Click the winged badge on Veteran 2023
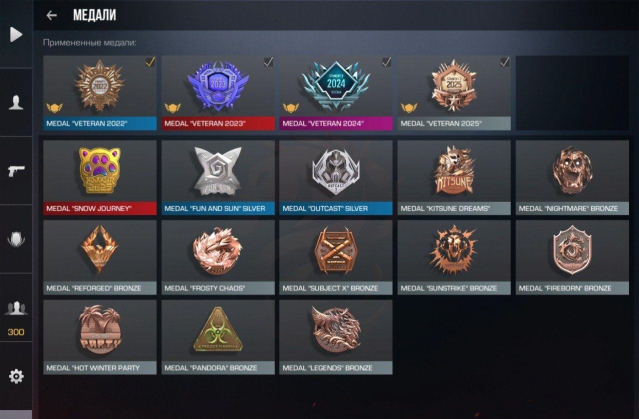The image size is (639, 419). 172,108
